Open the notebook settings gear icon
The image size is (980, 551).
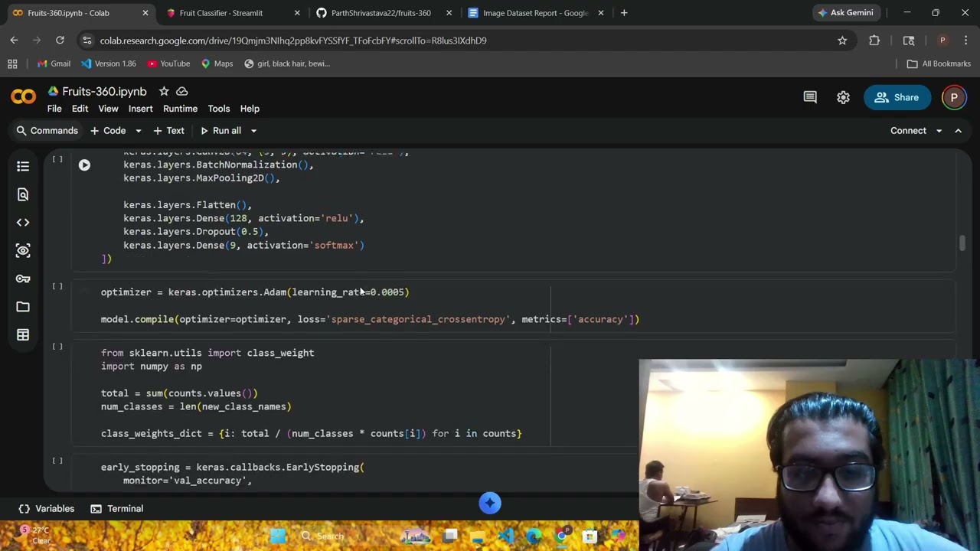click(x=843, y=97)
